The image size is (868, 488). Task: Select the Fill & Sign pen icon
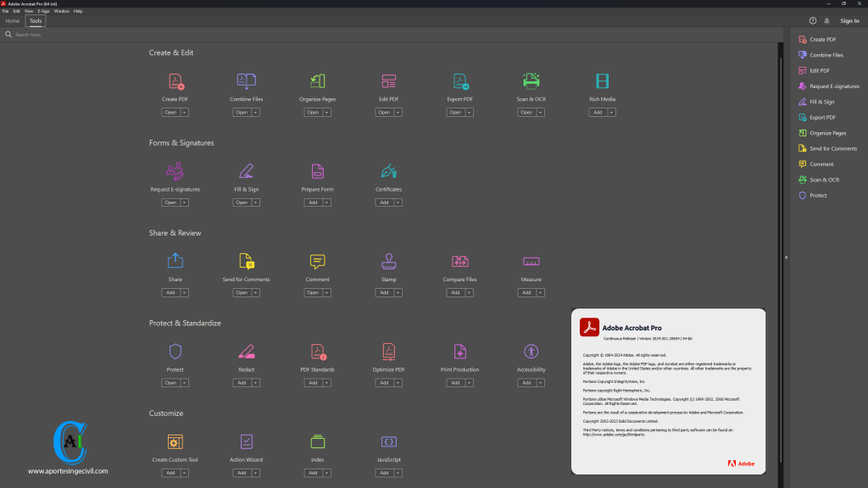click(x=246, y=172)
